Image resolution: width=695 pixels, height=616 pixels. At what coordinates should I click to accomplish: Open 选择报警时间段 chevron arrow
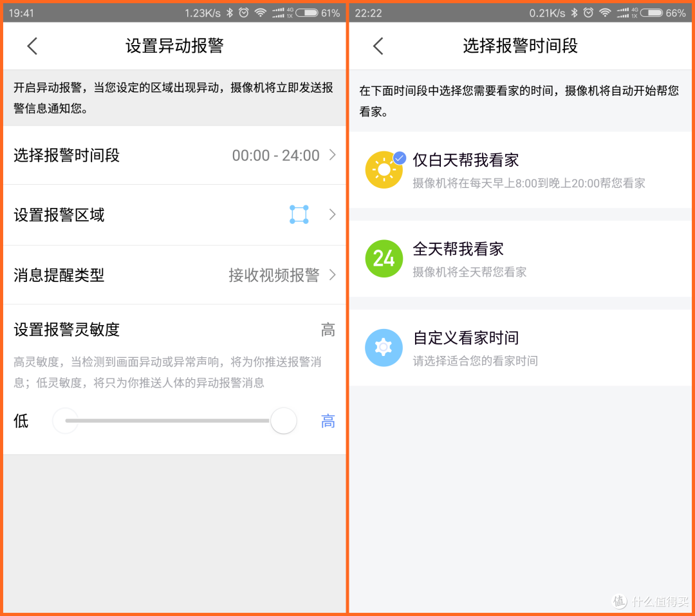333,154
